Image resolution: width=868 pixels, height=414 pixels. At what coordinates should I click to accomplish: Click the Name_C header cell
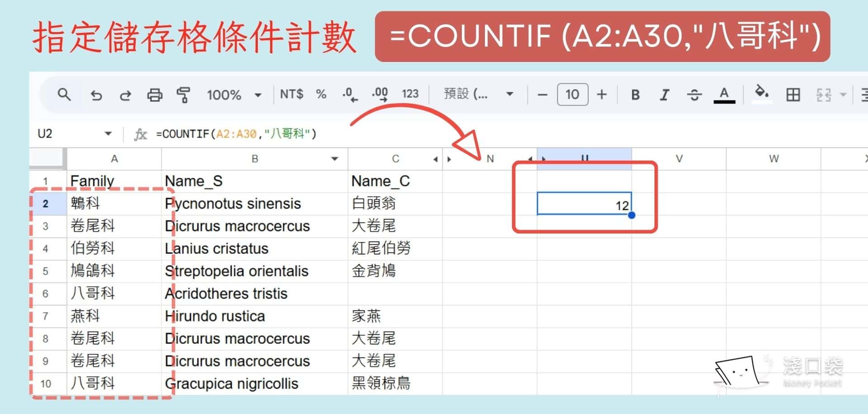point(395,181)
